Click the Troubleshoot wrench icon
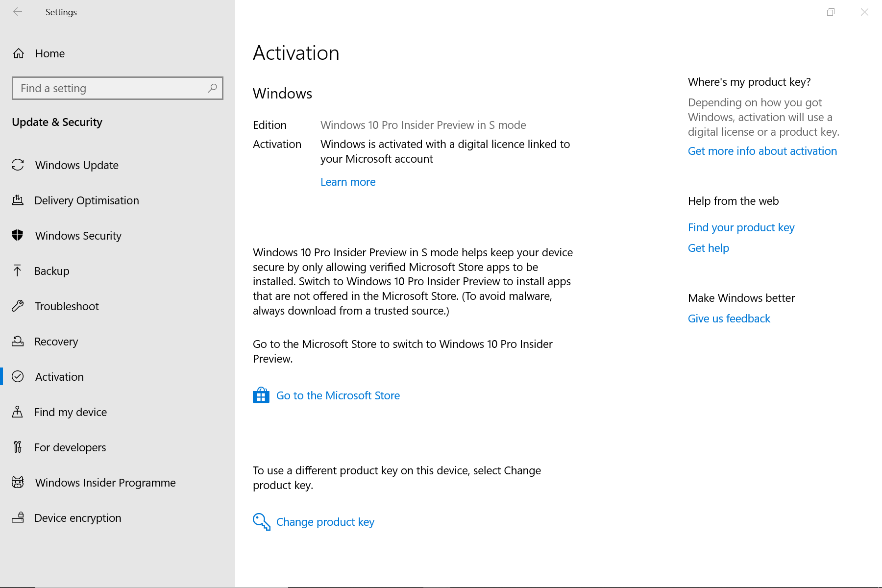The width and height of the screenshot is (882, 588). [x=18, y=306]
